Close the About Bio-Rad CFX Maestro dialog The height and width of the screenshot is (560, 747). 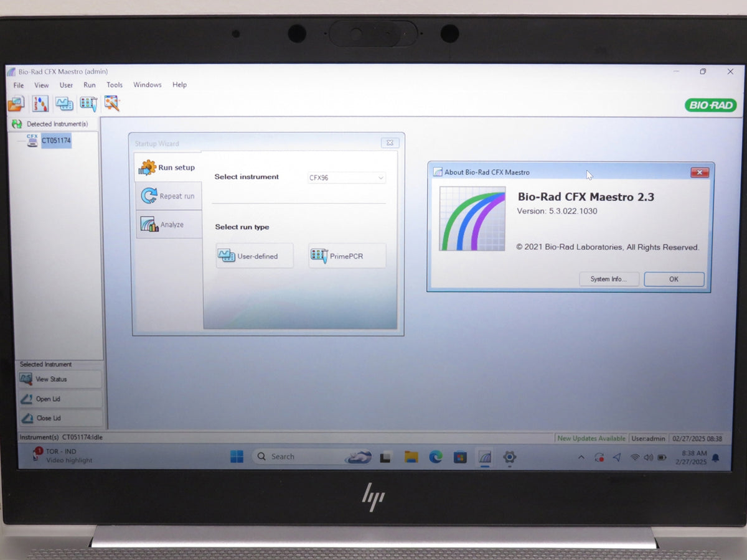[700, 172]
